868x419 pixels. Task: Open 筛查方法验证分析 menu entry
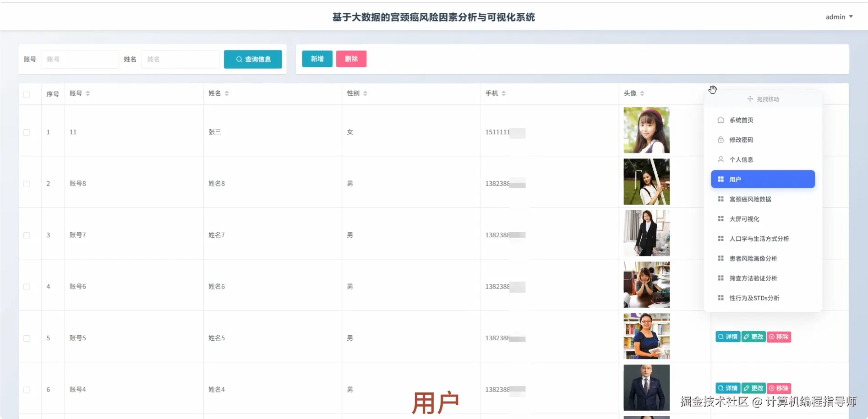click(x=763, y=278)
